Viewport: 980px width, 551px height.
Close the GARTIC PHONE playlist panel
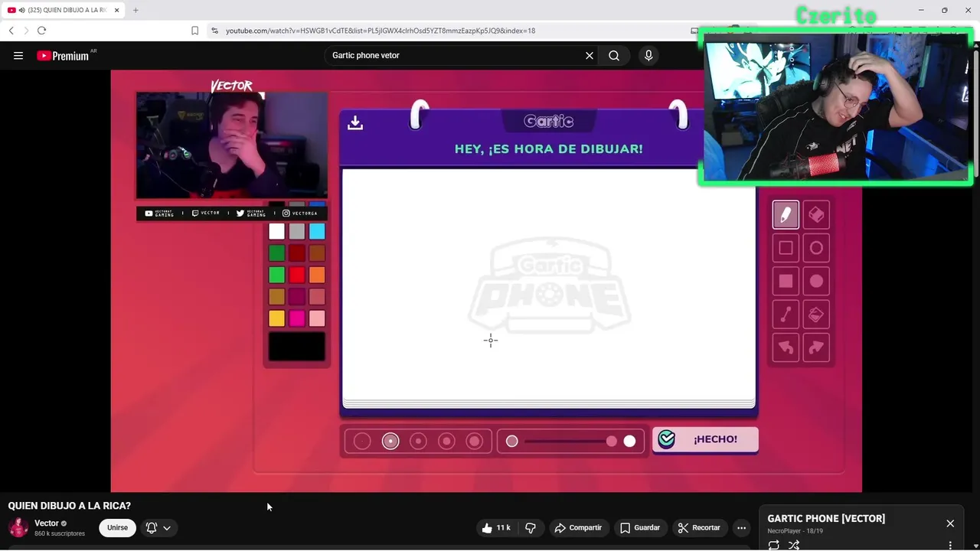coord(950,523)
